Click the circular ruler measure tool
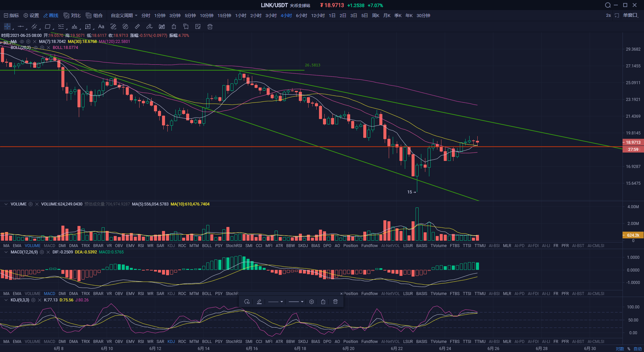The height and width of the screenshot is (352, 644). coord(125,26)
